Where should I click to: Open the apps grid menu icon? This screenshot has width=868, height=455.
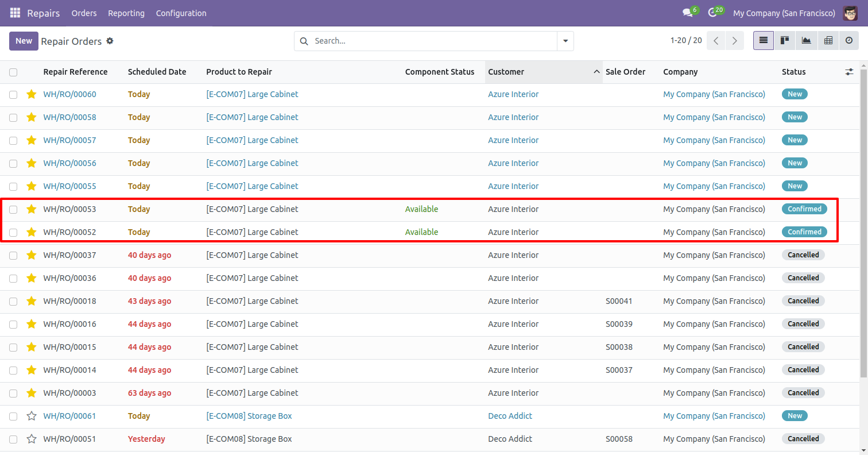pyautogui.click(x=15, y=13)
